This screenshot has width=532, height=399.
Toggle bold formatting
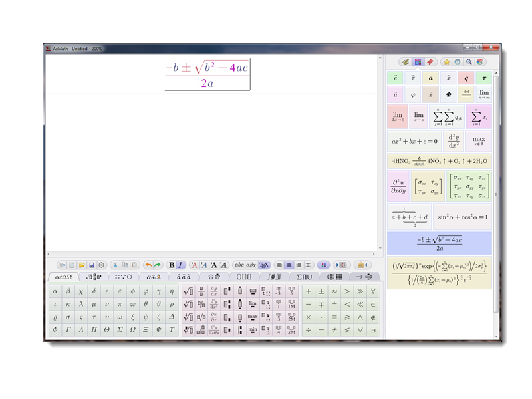(171, 262)
